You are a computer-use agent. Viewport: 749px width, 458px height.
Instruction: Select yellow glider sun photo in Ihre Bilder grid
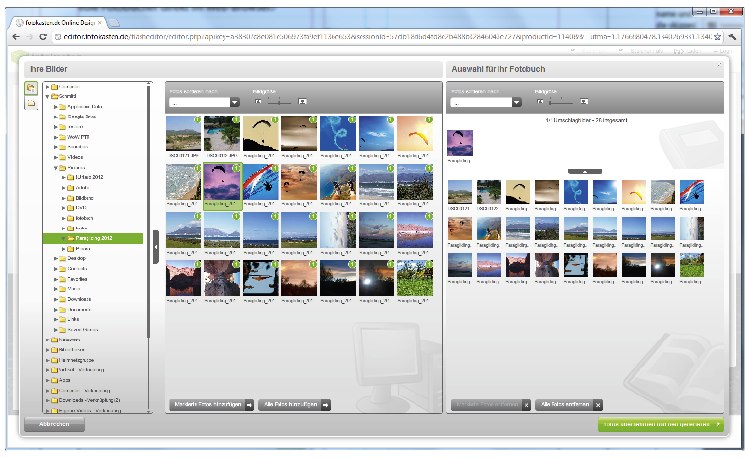click(415, 134)
